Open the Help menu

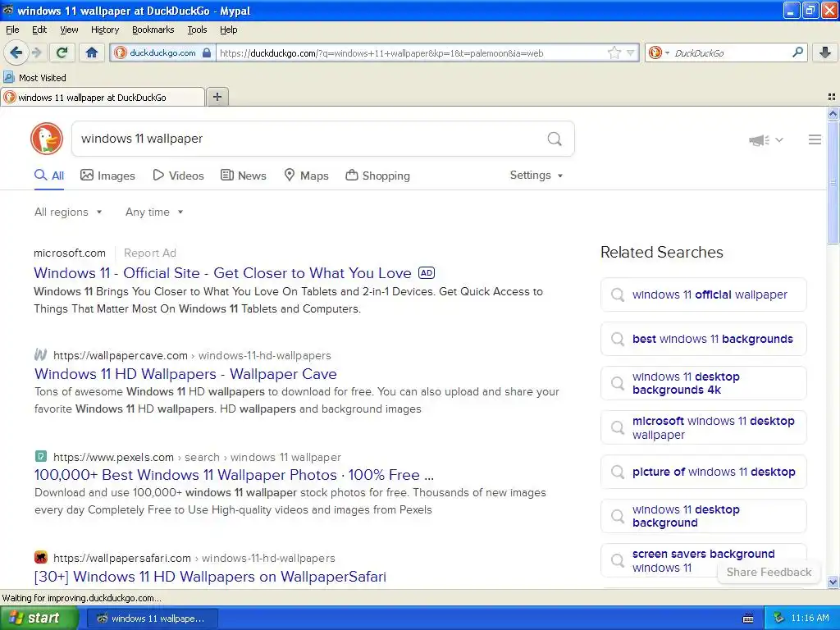[228, 30]
